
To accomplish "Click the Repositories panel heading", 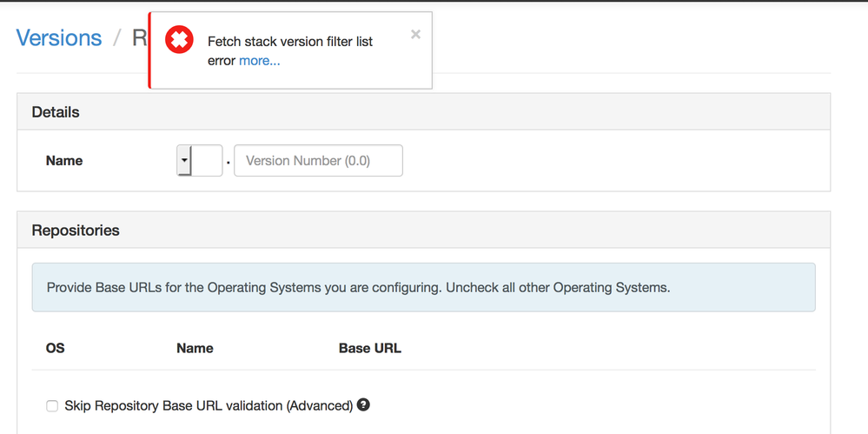I will [76, 230].
